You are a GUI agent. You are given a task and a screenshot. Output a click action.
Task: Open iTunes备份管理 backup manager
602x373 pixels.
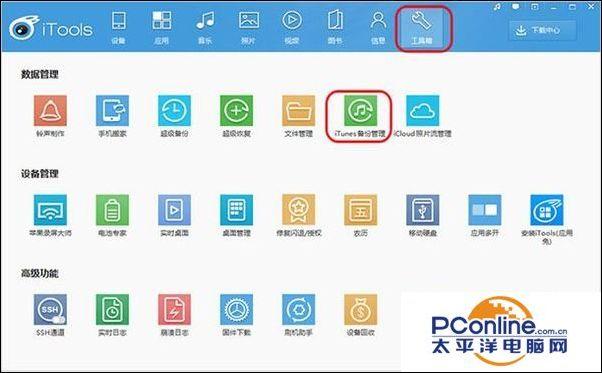360,111
